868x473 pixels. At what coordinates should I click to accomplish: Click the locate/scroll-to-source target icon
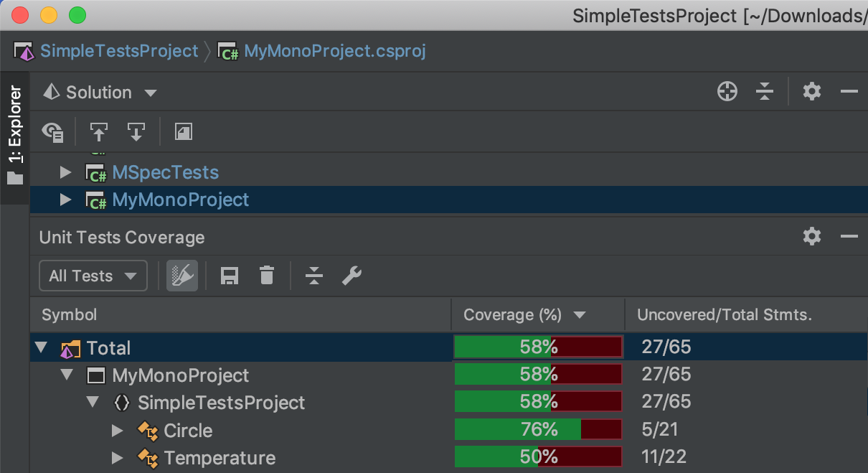pyautogui.click(x=727, y=92)
